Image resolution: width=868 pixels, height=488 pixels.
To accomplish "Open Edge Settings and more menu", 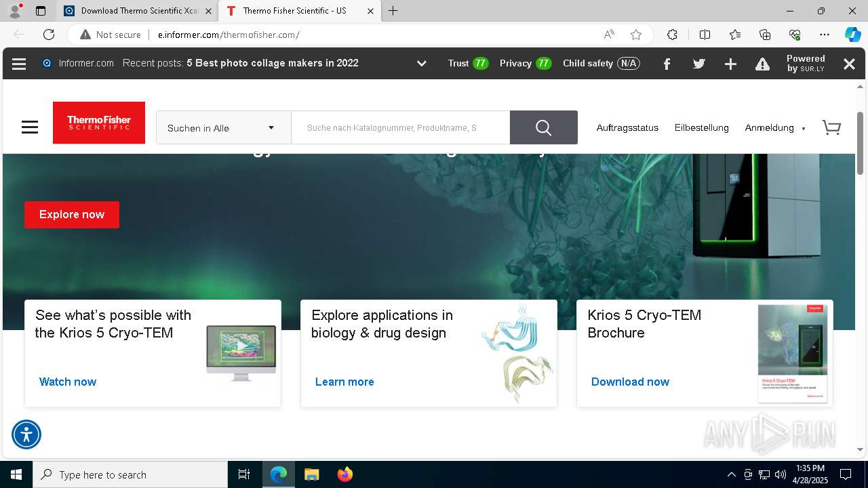I will [825, 35].
